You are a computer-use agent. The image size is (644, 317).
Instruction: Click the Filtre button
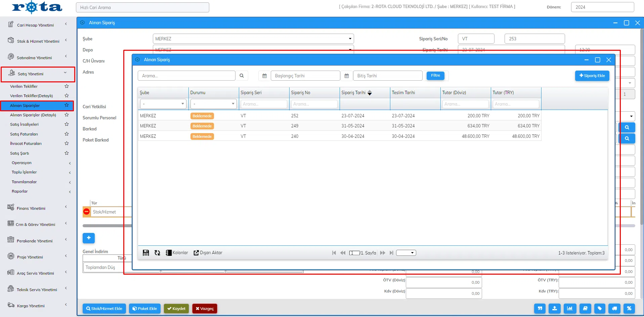click(x=435, y=76)
